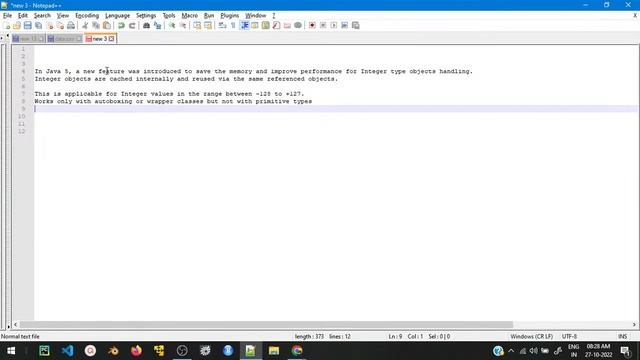This screenshot has width=640, height=360.
Task: Expand the hidden system tray icons chevron
Action: coord(511,351)
